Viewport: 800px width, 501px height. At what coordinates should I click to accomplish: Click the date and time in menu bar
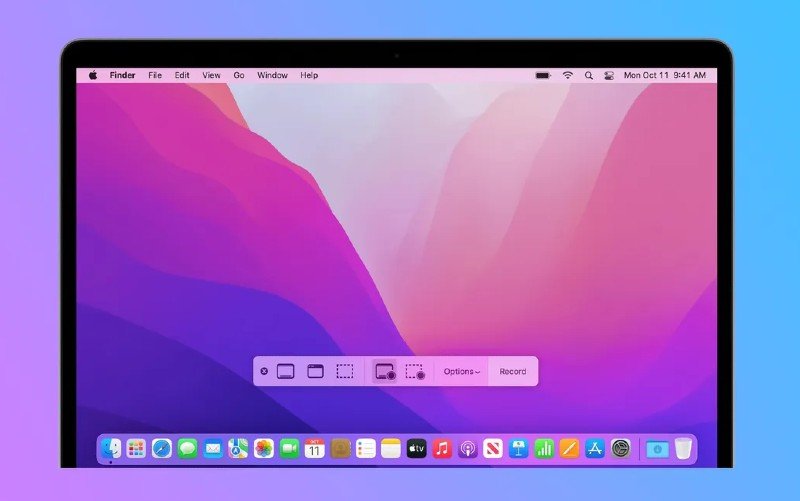pos(665,75)
